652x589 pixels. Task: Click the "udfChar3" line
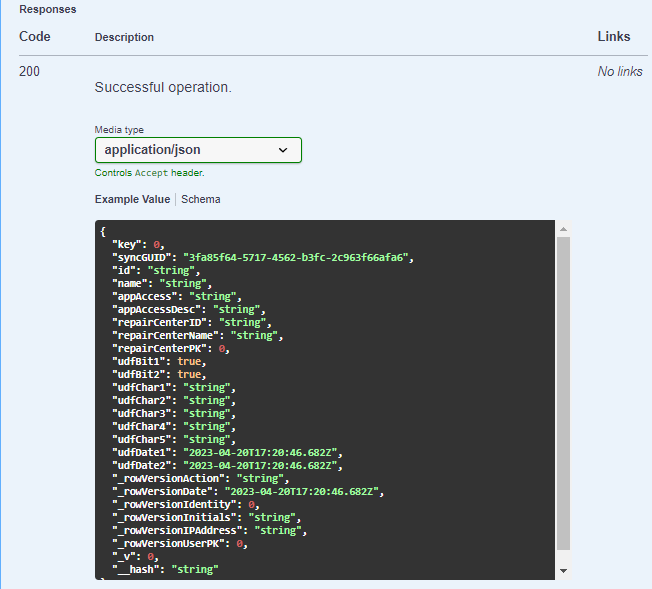click(174, 413)
